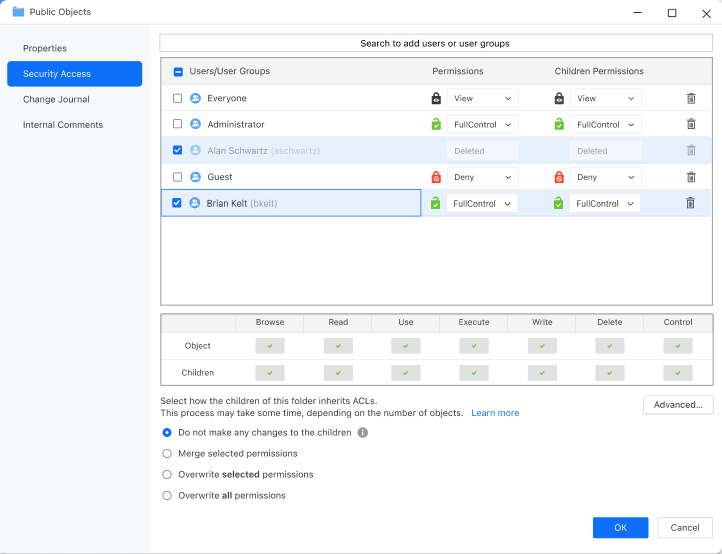Open Brian Kelt's FullControl permissions dropdown

pyautogui.click(x=482, y=203)
